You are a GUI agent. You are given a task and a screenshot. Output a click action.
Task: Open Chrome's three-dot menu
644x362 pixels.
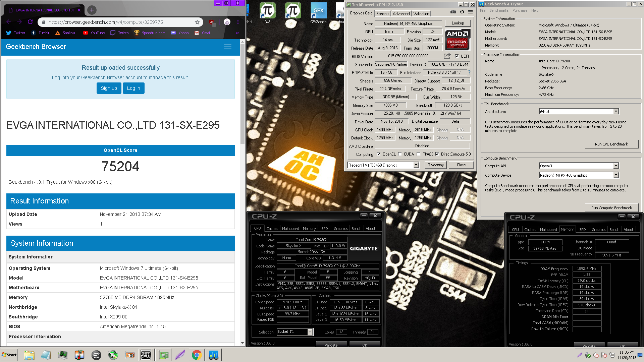(x=238, y=22)
